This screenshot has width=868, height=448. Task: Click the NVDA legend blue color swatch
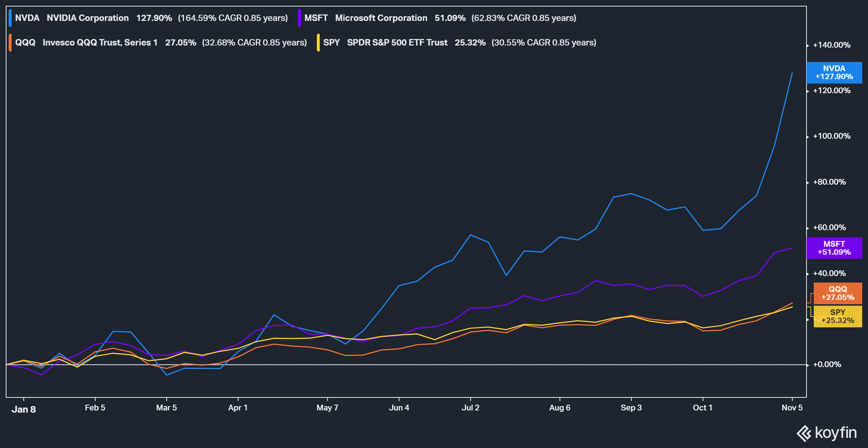[10, 18]
